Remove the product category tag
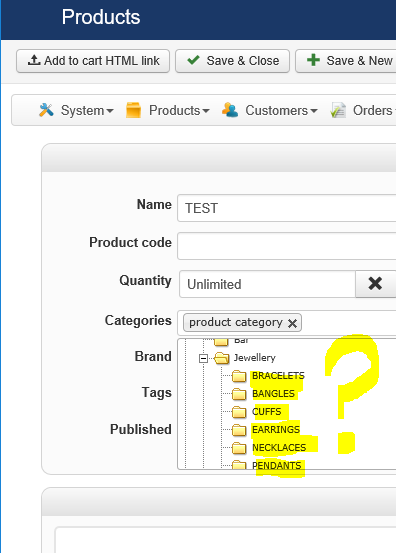396x553 pixels. [x=292, y=323]
